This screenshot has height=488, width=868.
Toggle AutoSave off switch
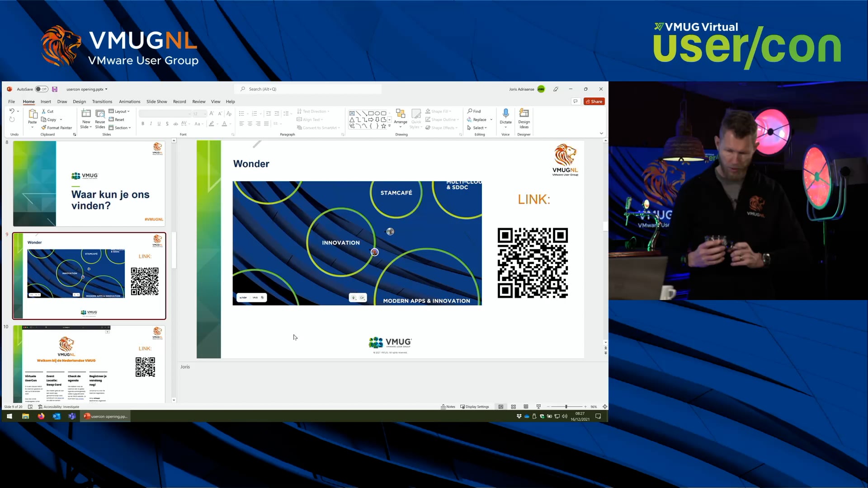(42, 89)
